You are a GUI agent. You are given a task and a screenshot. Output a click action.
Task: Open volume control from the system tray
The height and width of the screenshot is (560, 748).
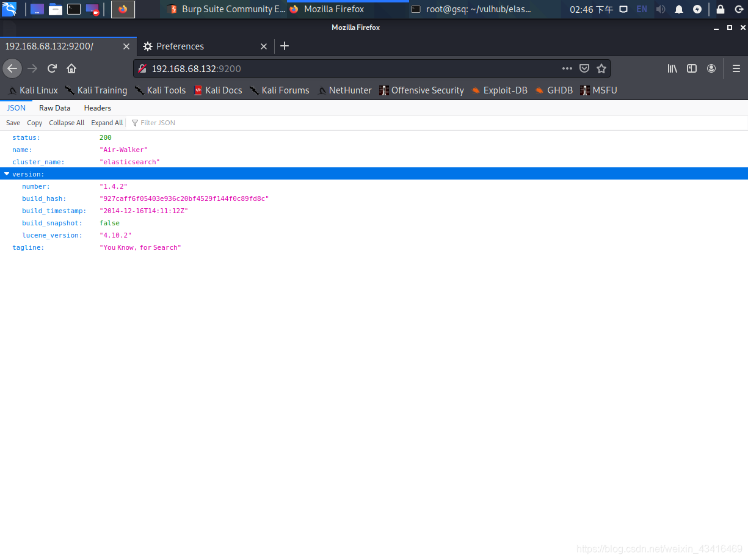coord(661,9)
